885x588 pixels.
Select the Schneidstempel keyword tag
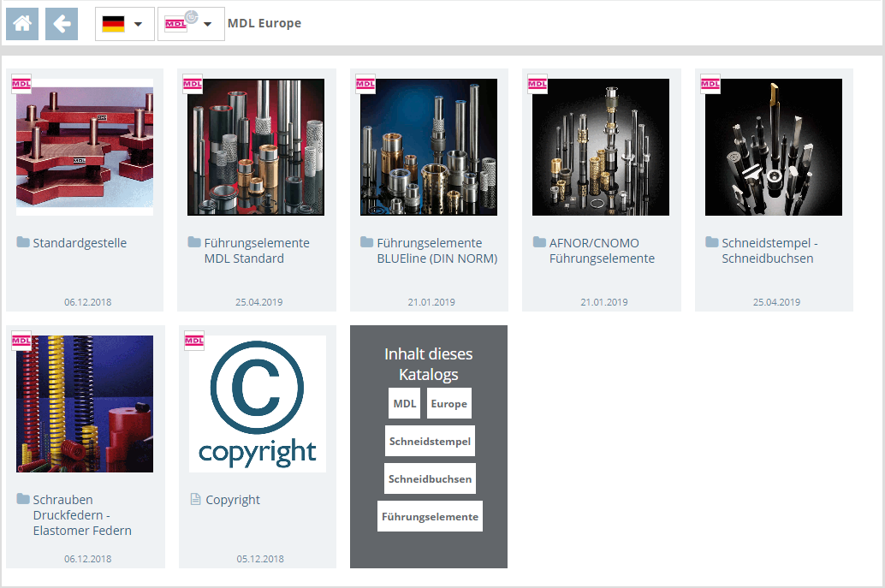(x=430, y=442)
